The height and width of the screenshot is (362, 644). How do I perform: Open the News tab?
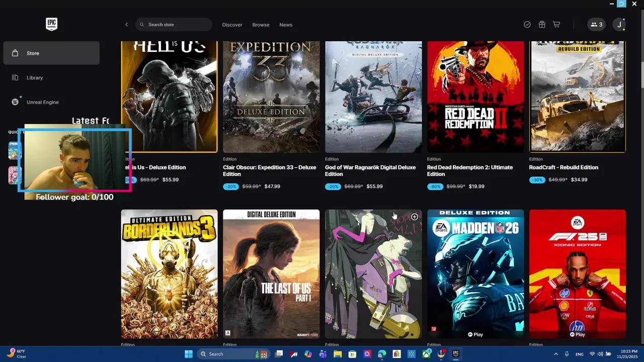pyautogui.click(x=286, y=25)
